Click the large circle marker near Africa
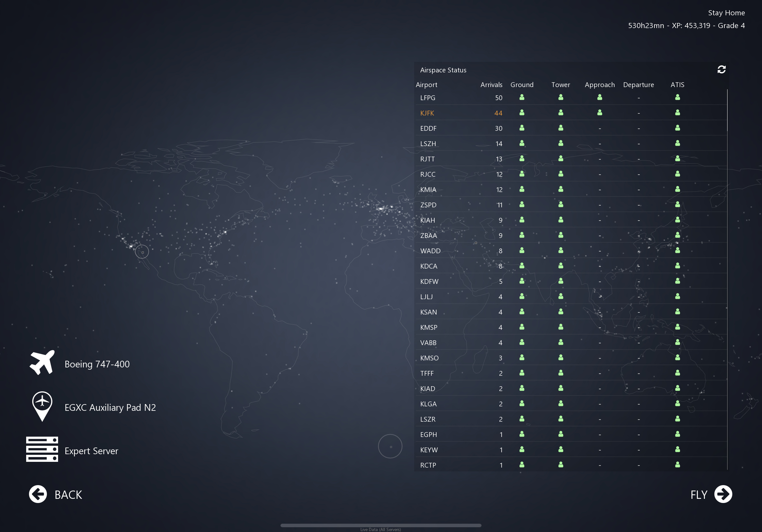This screenshot has width=762, height=532. [x=390, y=446]
